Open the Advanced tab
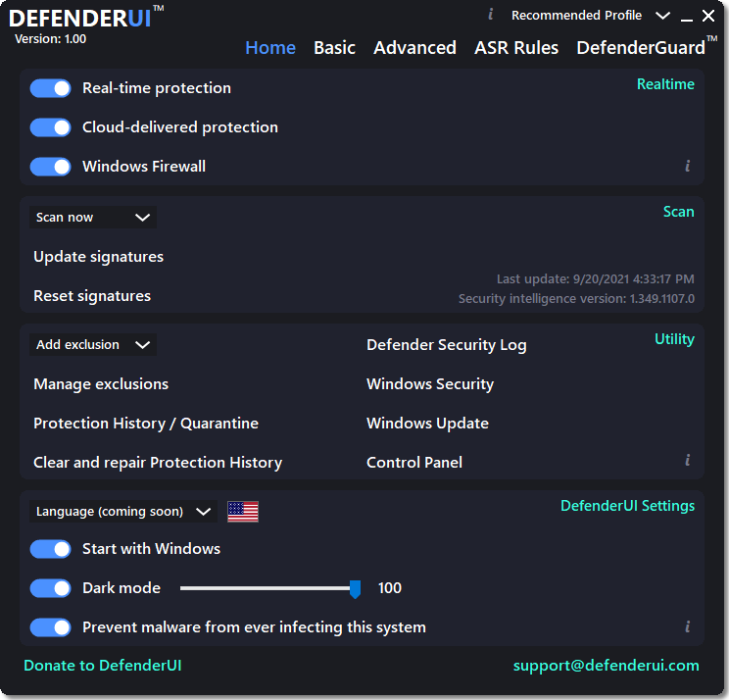The width and height of the screenshot is (729, 700). [414, 48]
